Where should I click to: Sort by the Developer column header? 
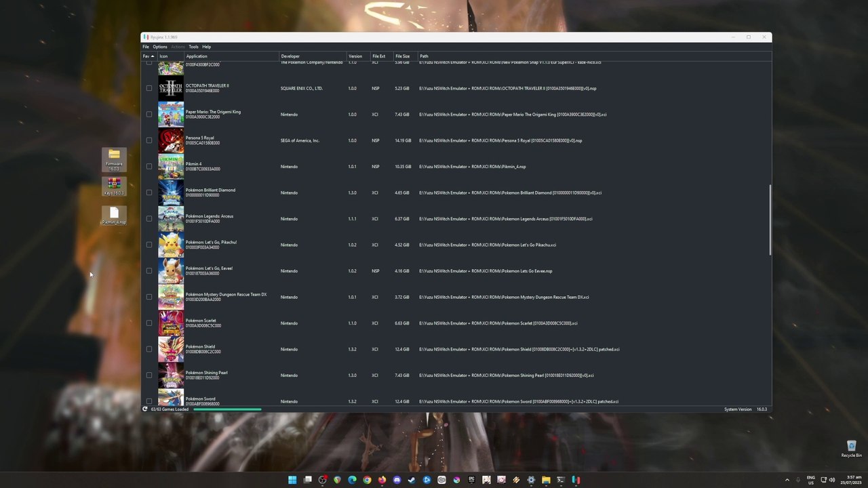313,56
